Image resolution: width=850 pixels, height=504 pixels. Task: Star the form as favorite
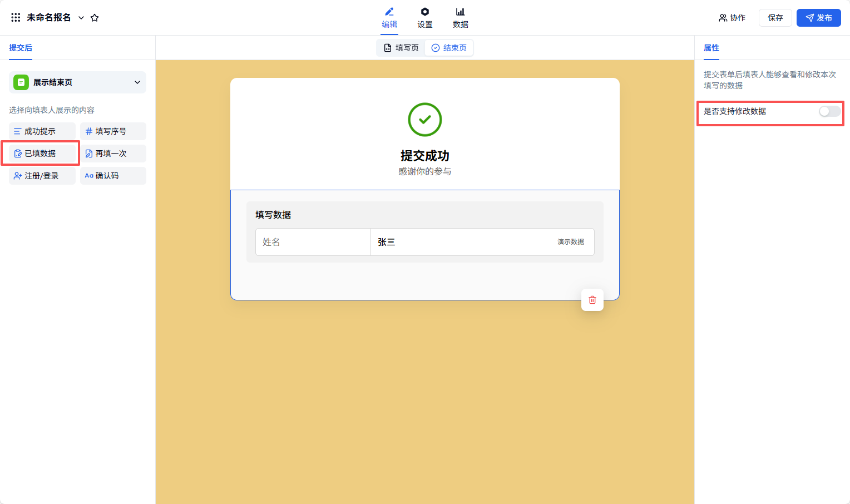pos(95,18)
